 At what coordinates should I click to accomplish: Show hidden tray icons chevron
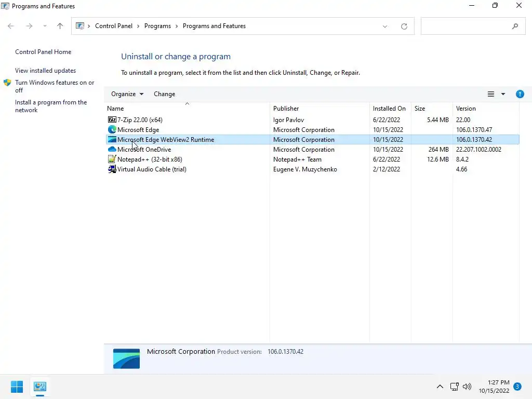440,387
